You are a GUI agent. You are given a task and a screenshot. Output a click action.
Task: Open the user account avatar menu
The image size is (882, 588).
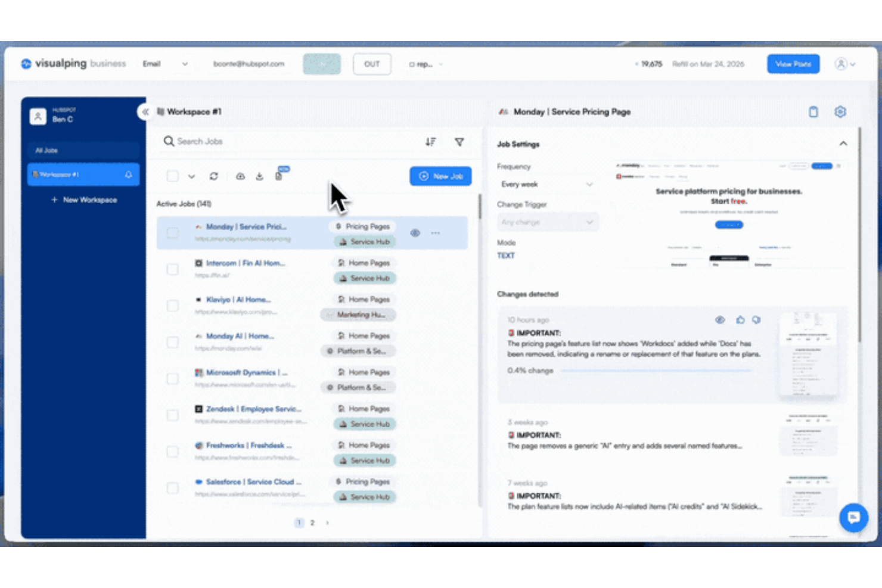click(841, 64)
